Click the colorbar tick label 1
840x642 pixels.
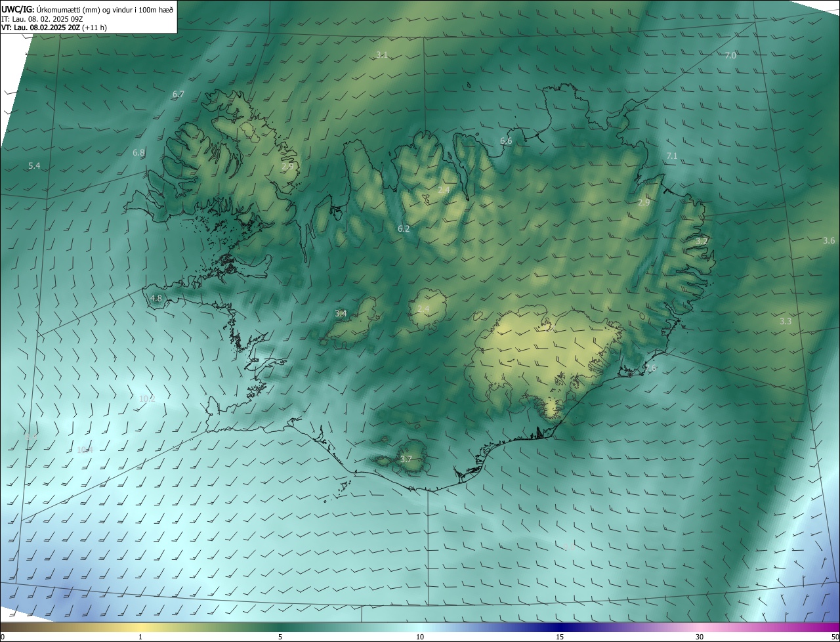pyautogui.click(x=140, y=637)
